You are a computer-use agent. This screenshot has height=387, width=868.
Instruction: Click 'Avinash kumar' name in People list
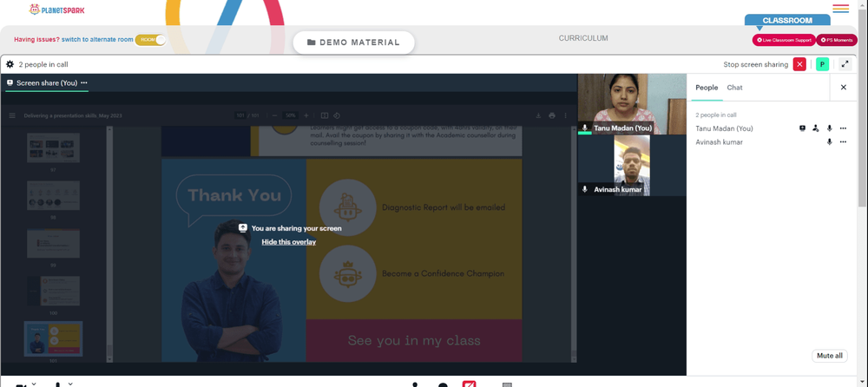[719, 142]
